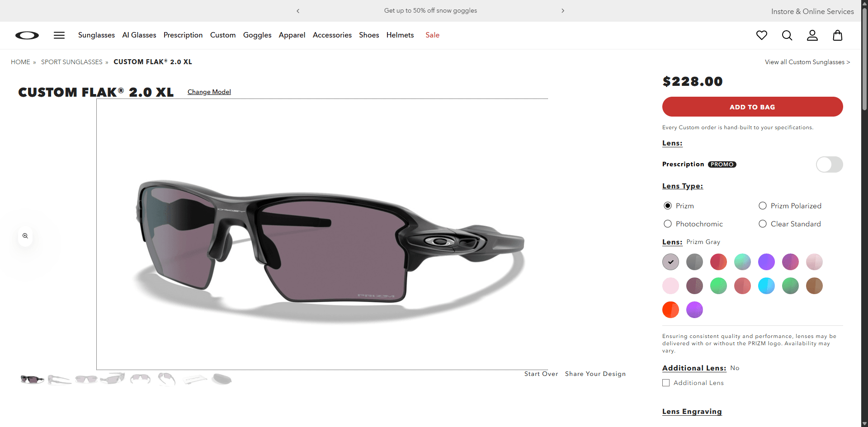Open the wishlist heart icon

(762, 35)
